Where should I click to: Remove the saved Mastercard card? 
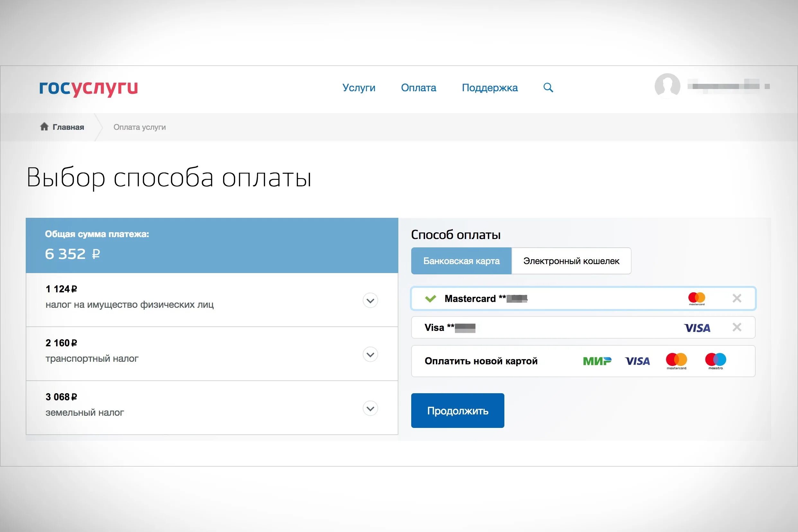point(737,298)
